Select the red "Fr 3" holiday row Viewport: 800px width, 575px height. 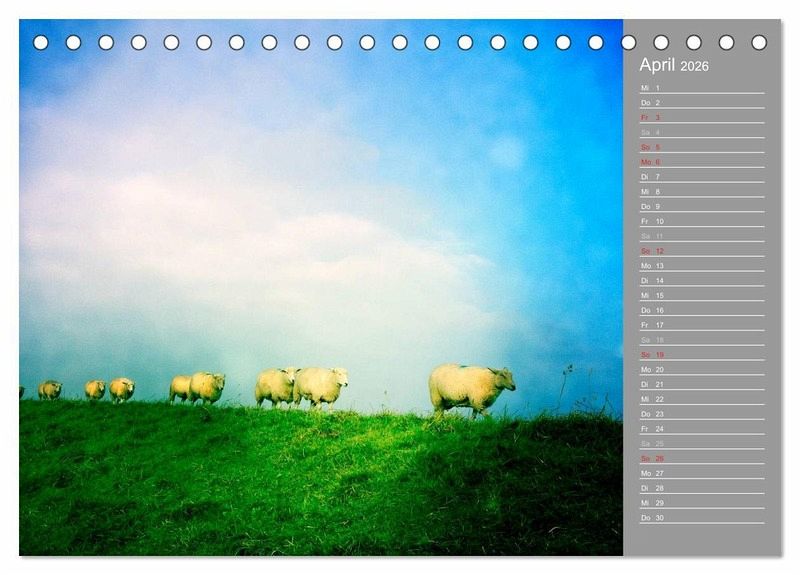point(701,117)
